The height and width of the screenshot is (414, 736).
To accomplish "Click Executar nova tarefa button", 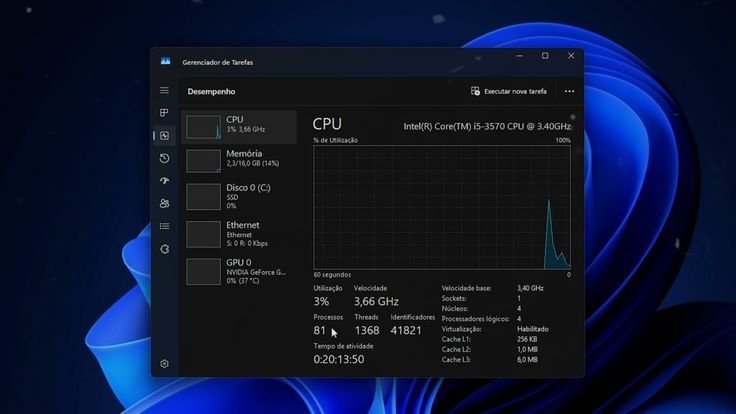I will (x=509, y=91).
